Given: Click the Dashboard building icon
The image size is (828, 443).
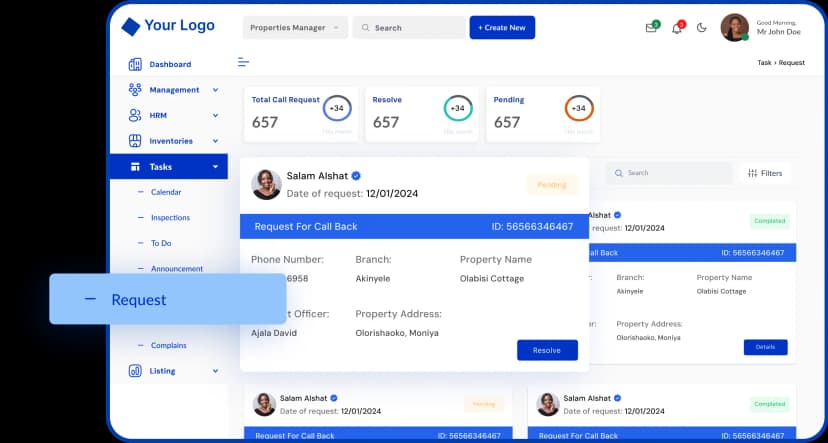Looking at the screenshot, I should 135,64.
